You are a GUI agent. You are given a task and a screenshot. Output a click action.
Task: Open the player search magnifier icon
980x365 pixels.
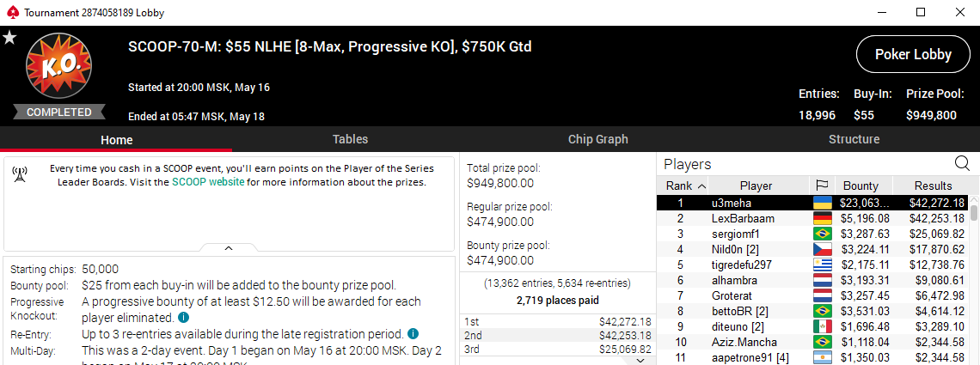coord(962,164)
